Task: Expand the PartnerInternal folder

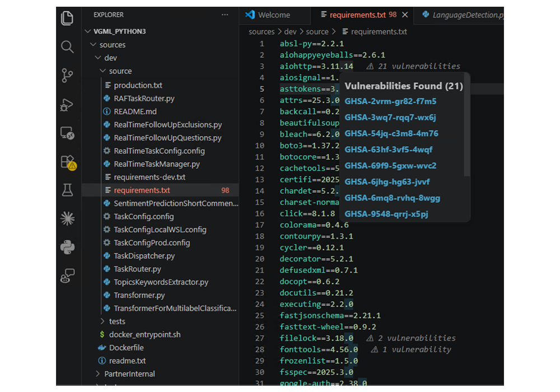Action: click(98, 374)
